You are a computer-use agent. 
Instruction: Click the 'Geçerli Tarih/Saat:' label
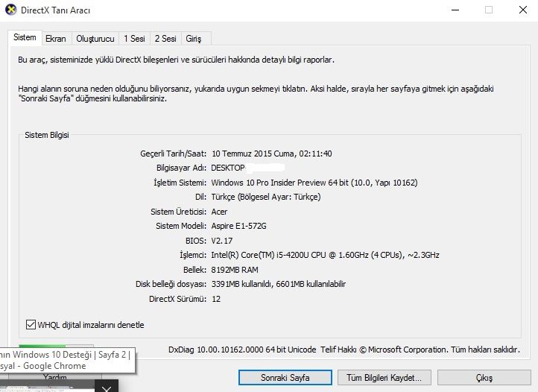point(174,154)
